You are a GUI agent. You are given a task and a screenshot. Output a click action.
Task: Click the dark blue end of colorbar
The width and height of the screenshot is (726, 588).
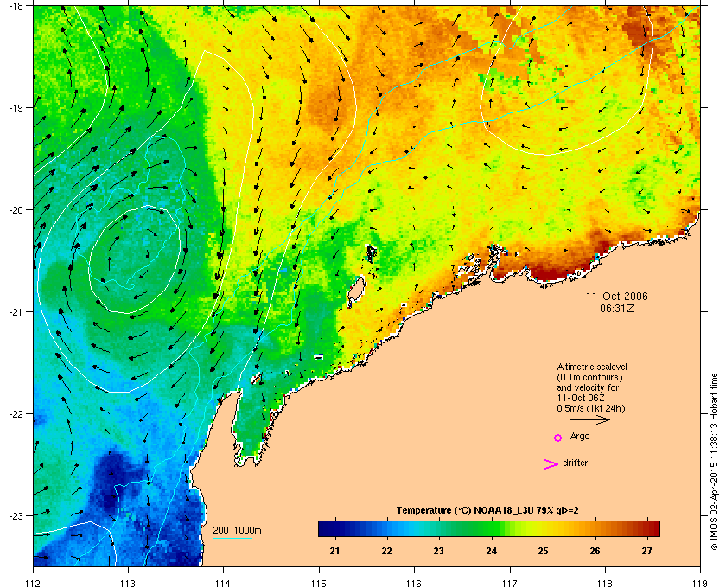pos(327,528)
